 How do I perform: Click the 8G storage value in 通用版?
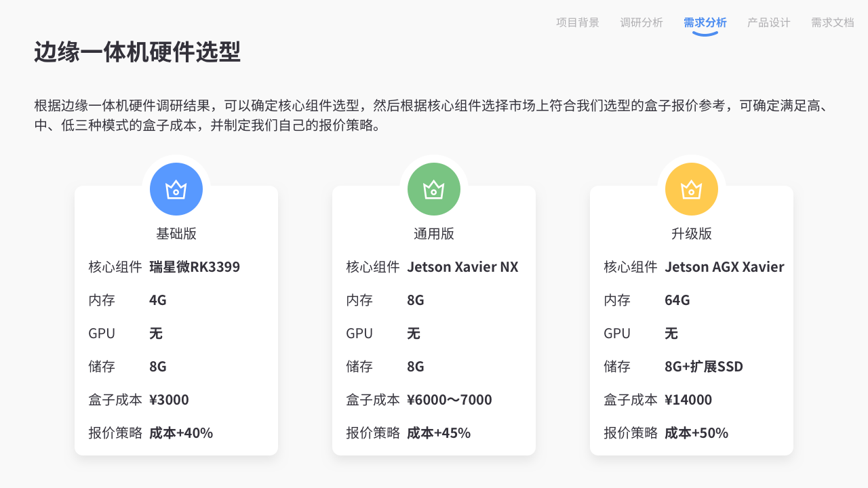tap(416, 367)
